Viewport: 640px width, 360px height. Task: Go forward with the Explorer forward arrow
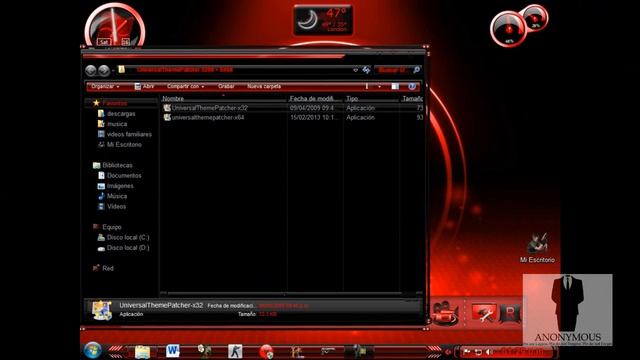[x=104, y=70]
